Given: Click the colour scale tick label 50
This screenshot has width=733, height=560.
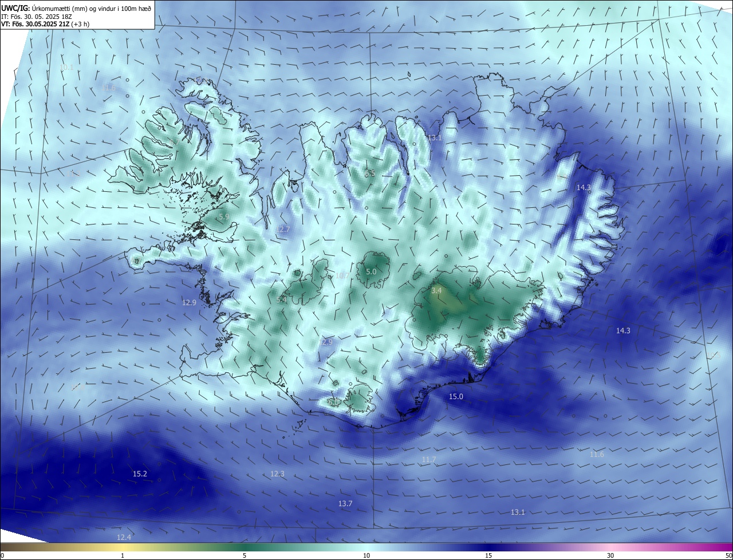Looking at the screenshot, I should pyautogui.click(x=728, y=555).
